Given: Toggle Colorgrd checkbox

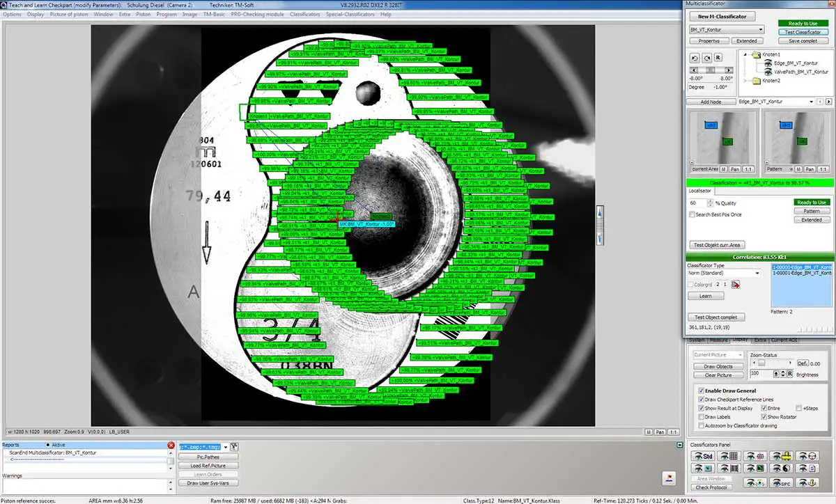Looking at the screenshot, I should click(691, 284).
